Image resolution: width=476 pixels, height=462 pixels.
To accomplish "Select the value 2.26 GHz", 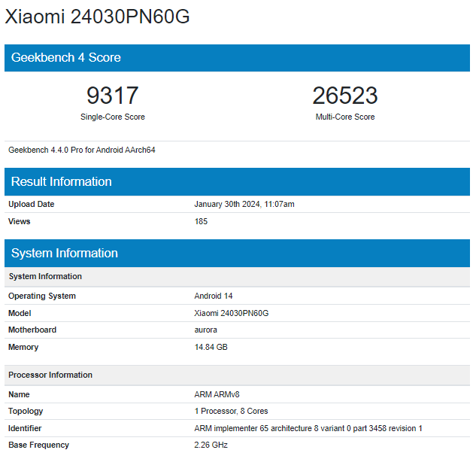I will [211, 445].
